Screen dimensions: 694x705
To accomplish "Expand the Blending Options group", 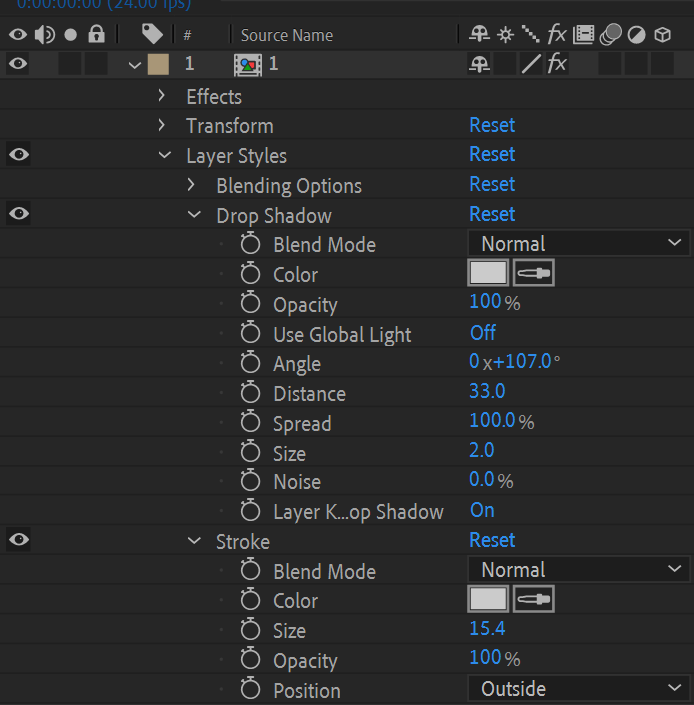I will (x=191, y=185).
